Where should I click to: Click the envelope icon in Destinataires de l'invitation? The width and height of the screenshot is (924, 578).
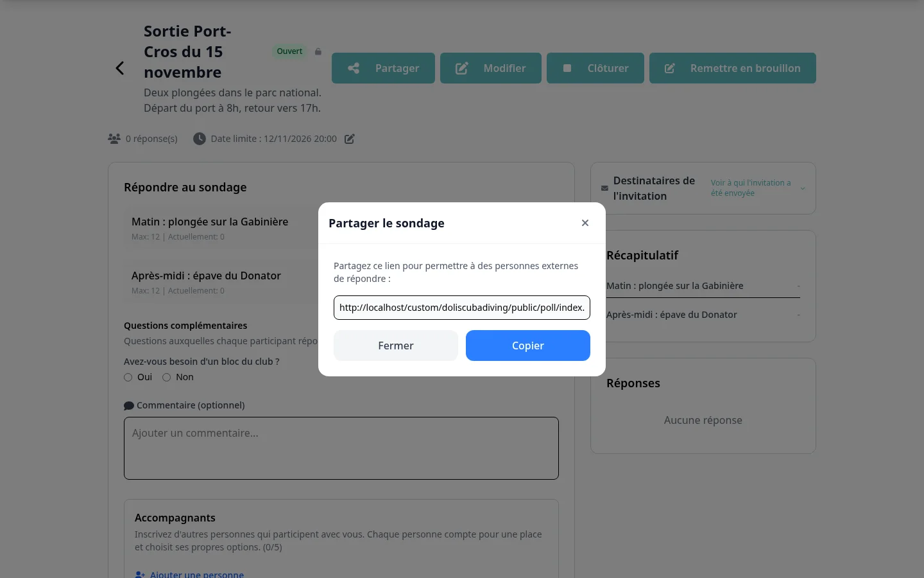point(604,188)
